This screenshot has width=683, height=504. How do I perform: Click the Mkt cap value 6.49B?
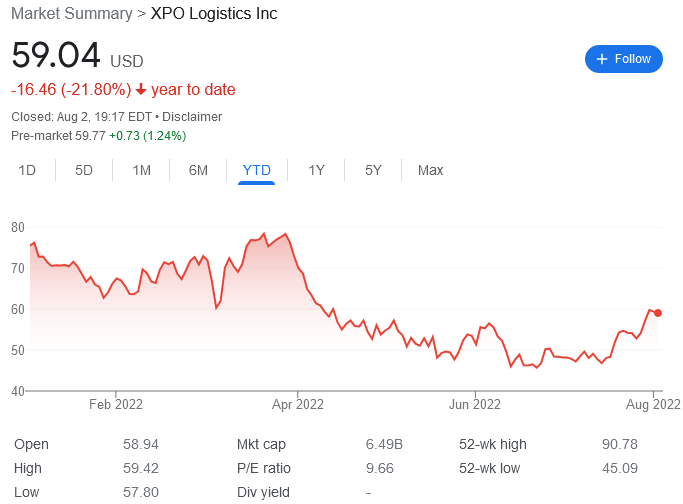384,444
